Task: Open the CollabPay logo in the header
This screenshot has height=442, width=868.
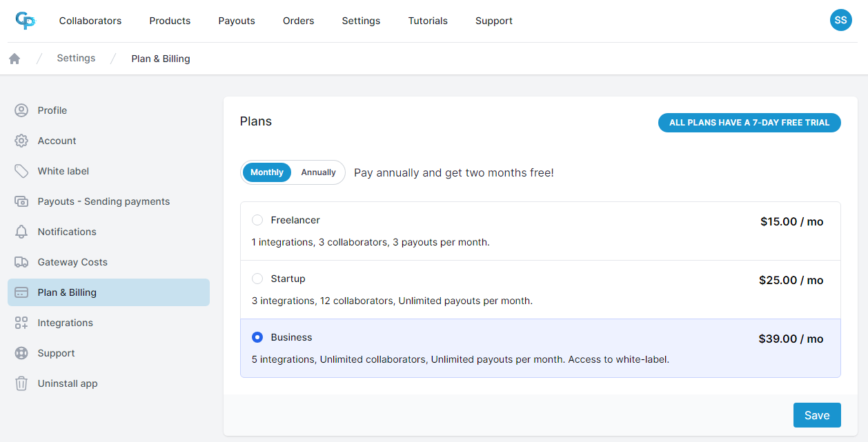Action: (x=26, y=21)
